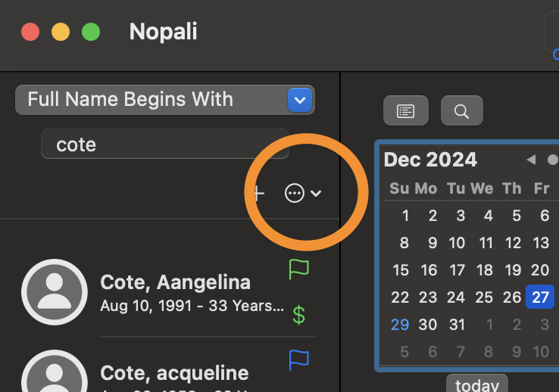
Task: Select December 27 in the calendar
Action: pos(540,297)
